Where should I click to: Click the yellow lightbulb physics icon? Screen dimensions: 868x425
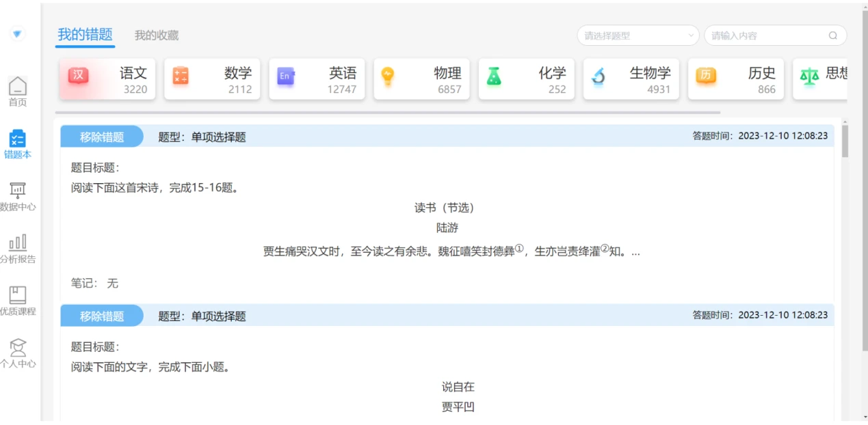pyautogui.click(x=389, y=77)
